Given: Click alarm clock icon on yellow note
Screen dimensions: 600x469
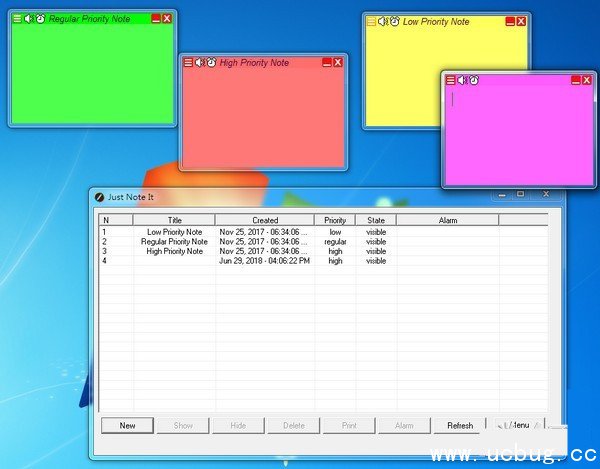Looking at the screenshot, I should [394, 21].
